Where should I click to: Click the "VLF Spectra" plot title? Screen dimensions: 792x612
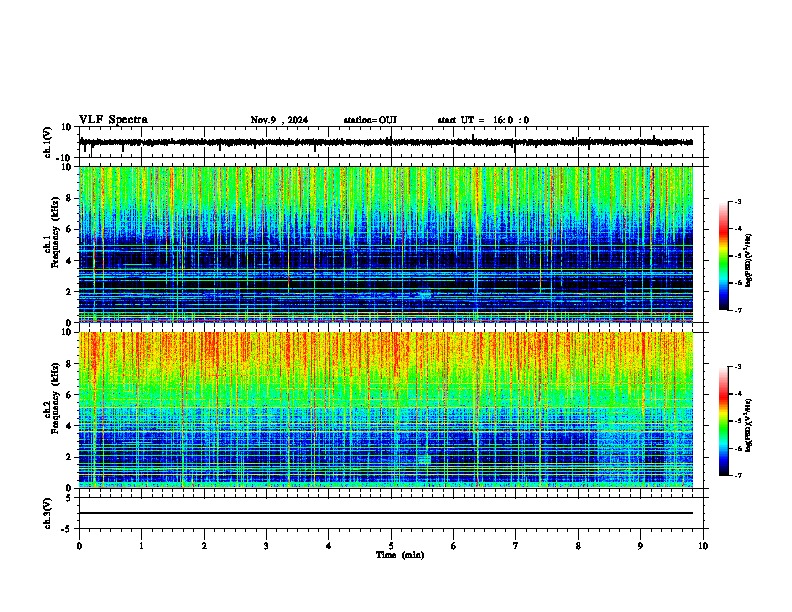pos(113,120)
